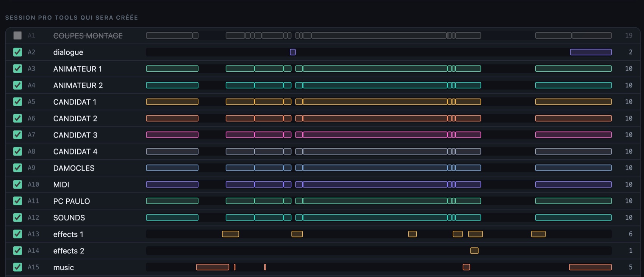Toggle the SOUNDS track checkbox

pos(17,217)
